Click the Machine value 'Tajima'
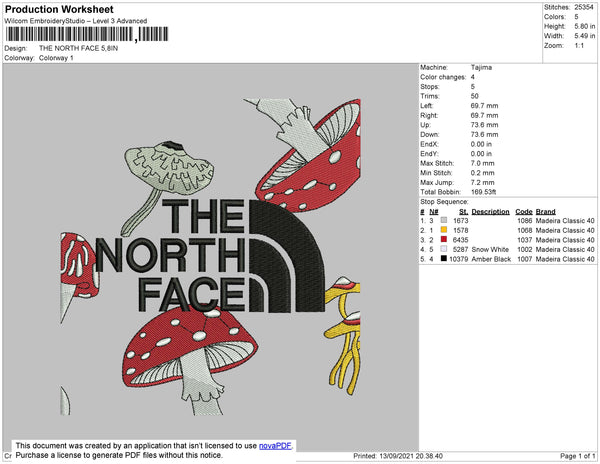 click(481, 67)
